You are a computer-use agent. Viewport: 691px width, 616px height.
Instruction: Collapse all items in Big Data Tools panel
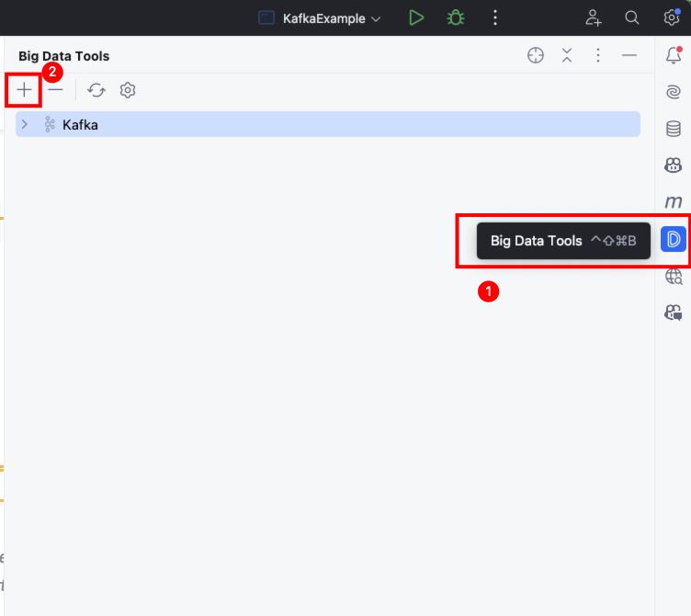coord(567,55)
